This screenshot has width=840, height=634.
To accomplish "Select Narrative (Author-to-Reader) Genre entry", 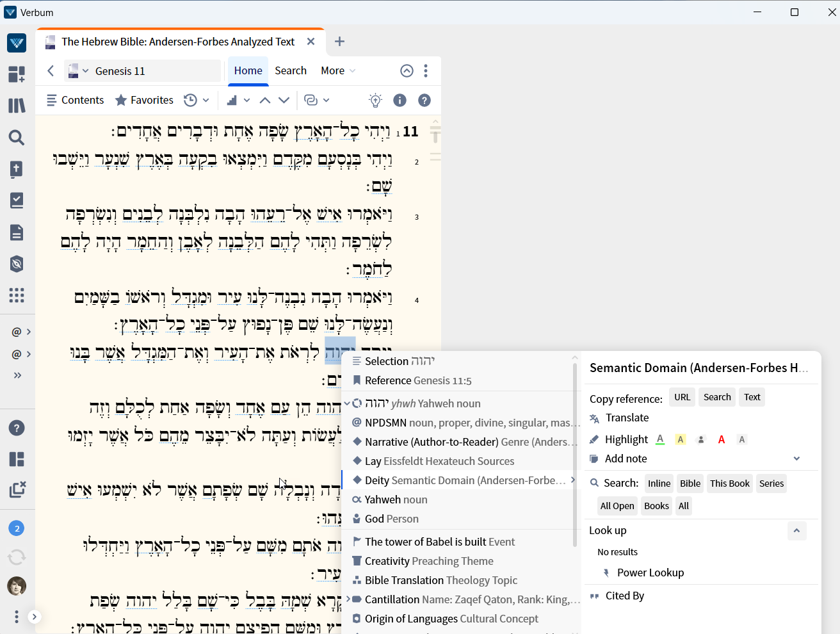I will tap(461, 442).
